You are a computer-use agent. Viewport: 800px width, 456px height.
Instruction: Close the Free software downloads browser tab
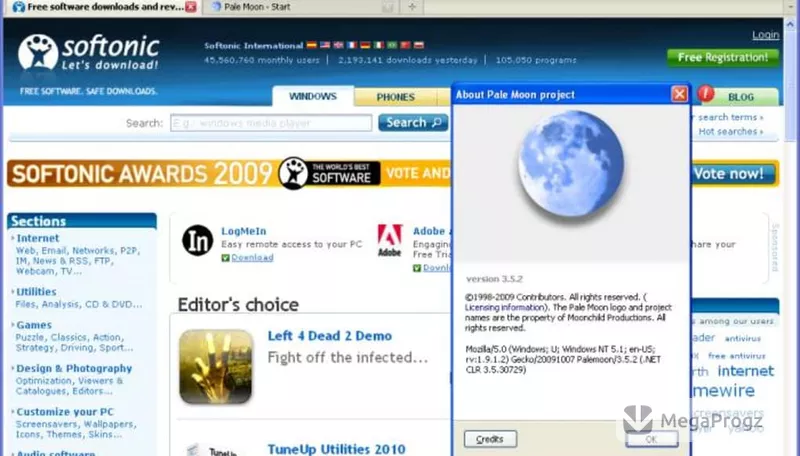[x=191, y=7]
